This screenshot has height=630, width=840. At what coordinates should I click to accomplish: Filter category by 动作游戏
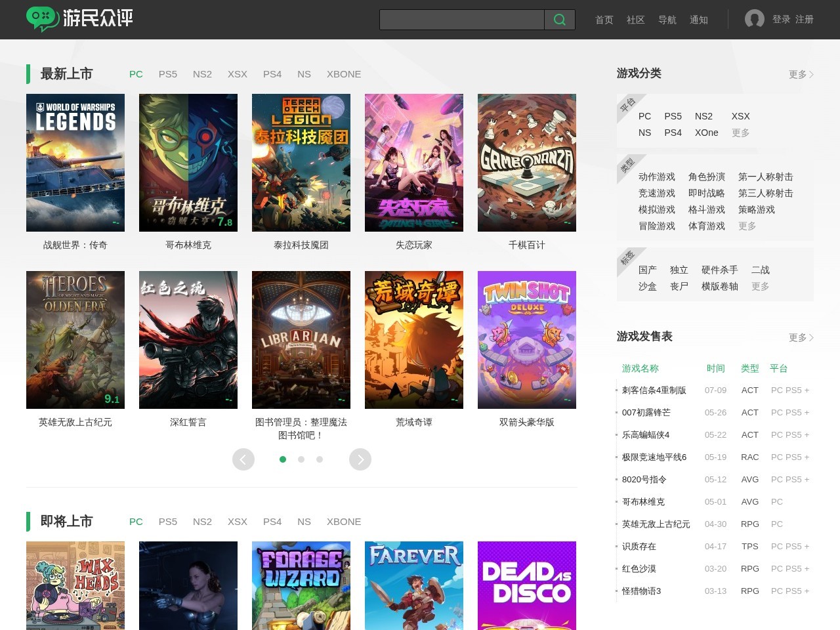coord(657,177)
